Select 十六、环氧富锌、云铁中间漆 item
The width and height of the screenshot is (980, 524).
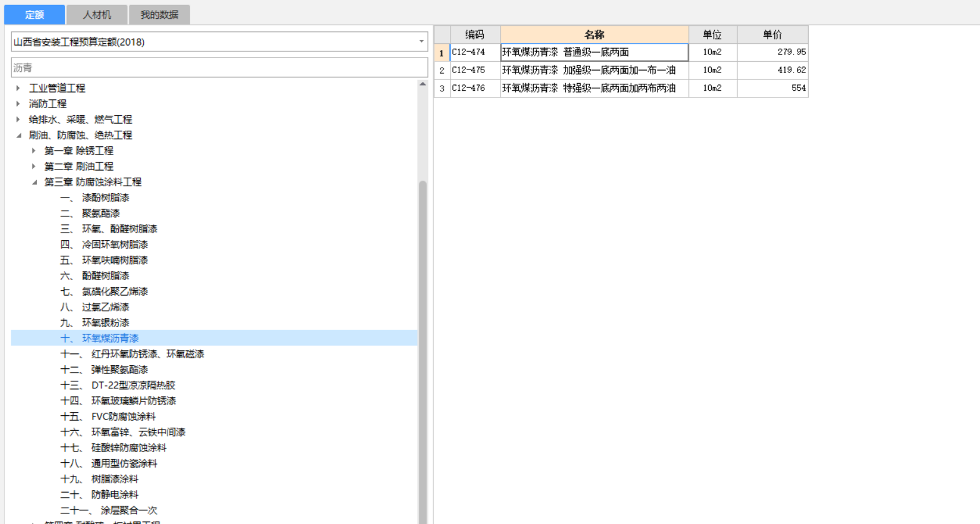coord(123,432)
